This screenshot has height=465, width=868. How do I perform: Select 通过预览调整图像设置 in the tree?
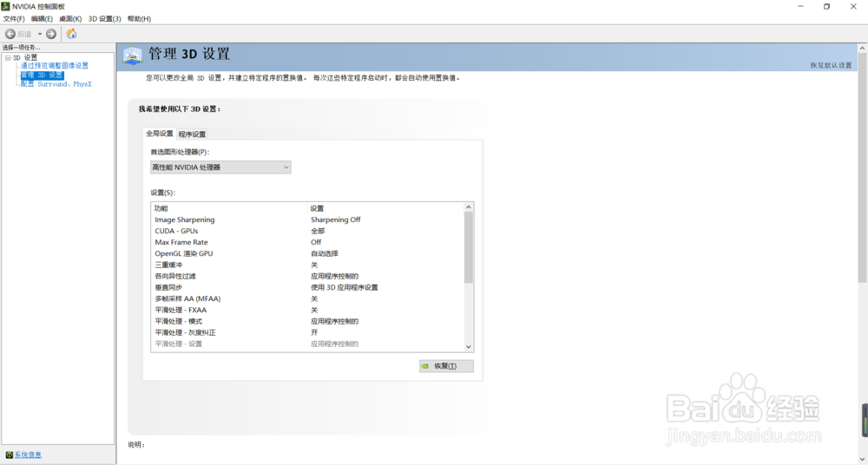click(x=55, y=65)
